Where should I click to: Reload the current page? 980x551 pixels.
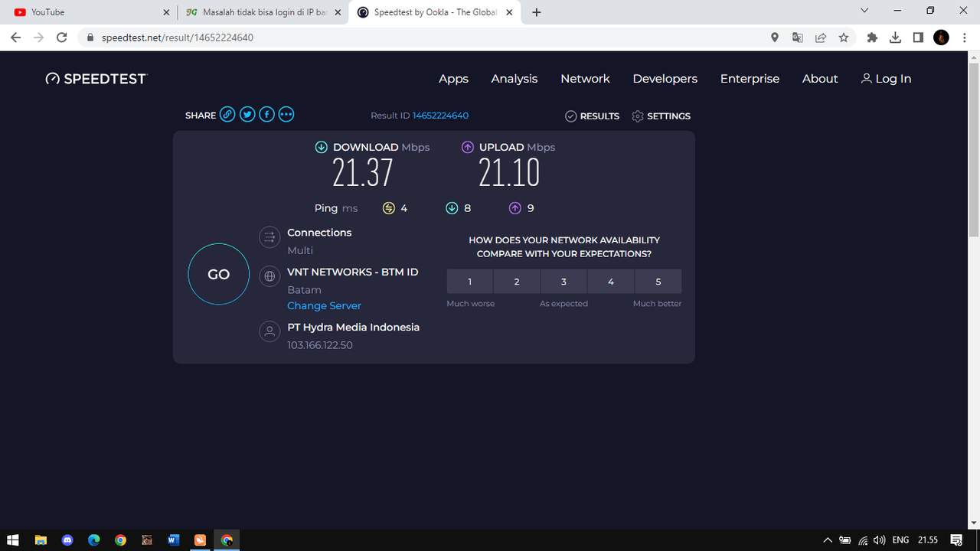point(62,37)
